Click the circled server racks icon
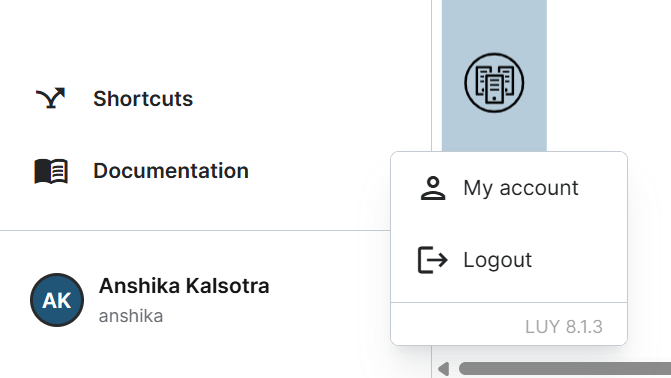 click(494, 83)
